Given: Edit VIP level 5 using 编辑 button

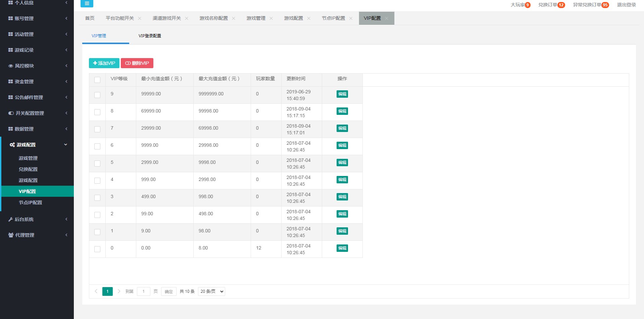Looking at the screenshot, I should 342,163.
